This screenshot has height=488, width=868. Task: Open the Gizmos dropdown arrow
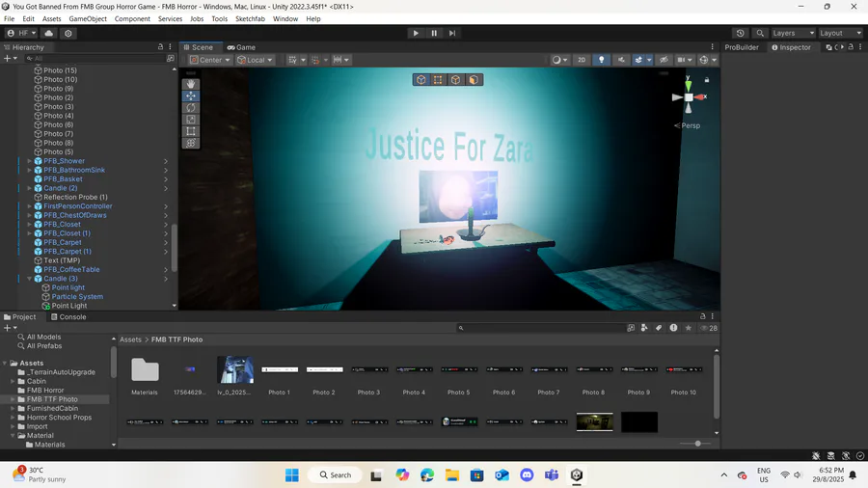point(714,60)
